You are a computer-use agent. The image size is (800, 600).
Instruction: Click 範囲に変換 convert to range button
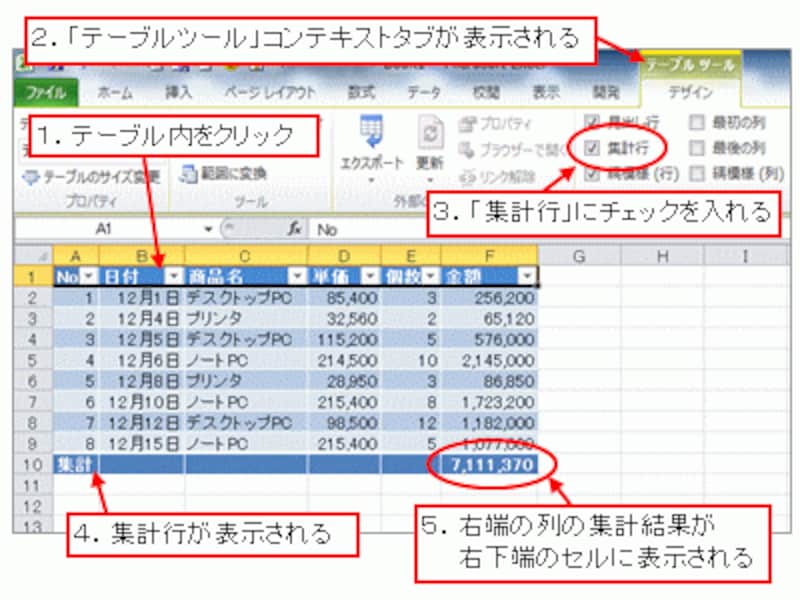coord(222,174)
